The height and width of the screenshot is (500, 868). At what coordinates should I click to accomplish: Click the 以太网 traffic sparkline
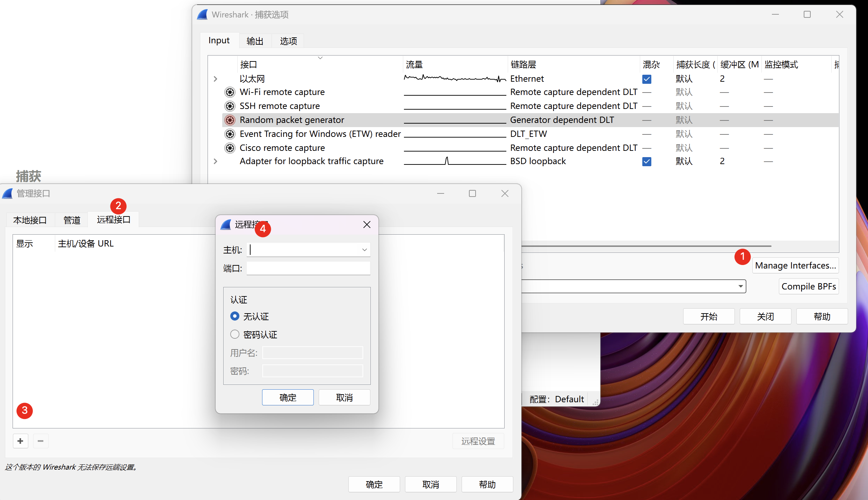(455, 78)
